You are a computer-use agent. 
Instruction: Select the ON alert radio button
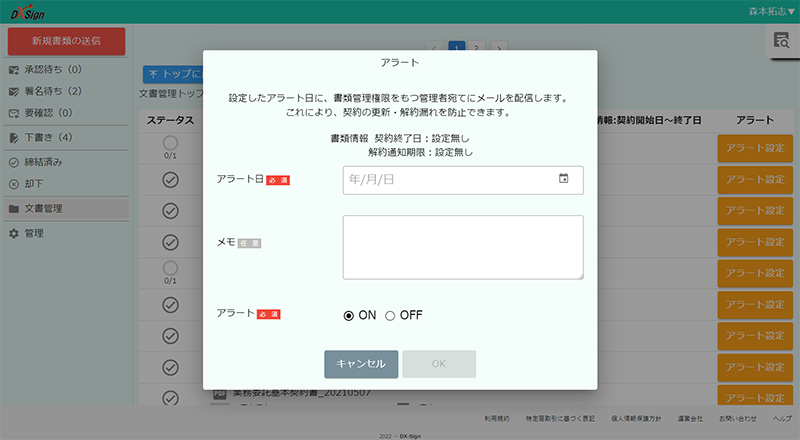coord(348,316)
